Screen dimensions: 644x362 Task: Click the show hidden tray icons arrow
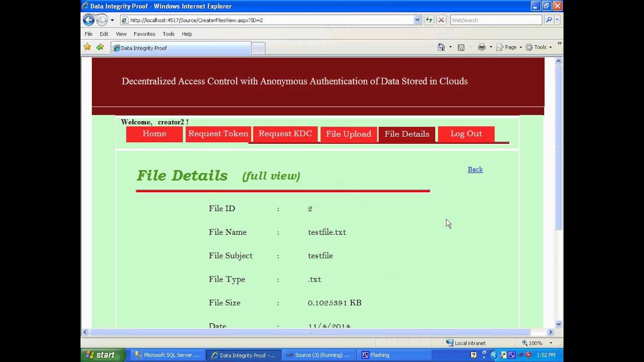coord(494,355)
